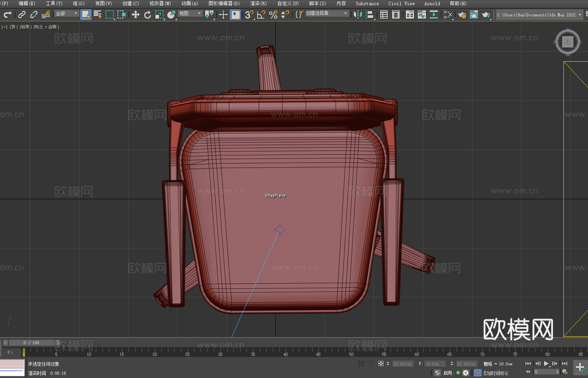Viewport: 588px width, 378px height.
Task: Open reference coordinate system dropdown 视图
Action: coord(190,13)
